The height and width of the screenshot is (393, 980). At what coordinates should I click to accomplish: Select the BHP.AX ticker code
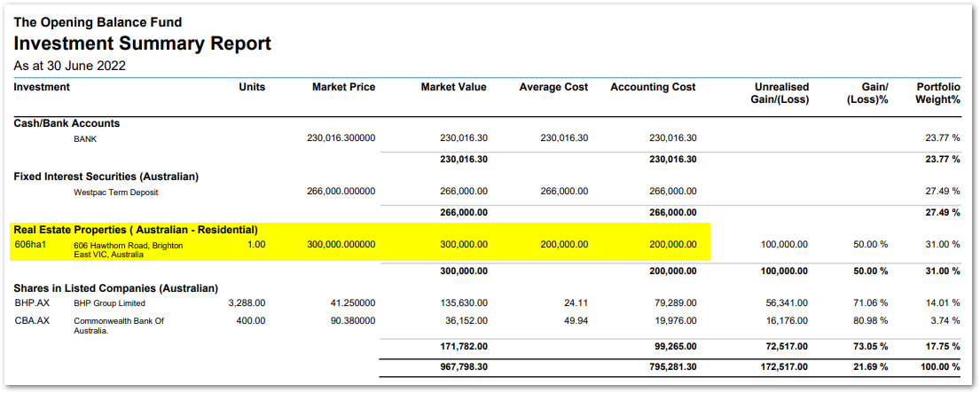tap(31, 303)
